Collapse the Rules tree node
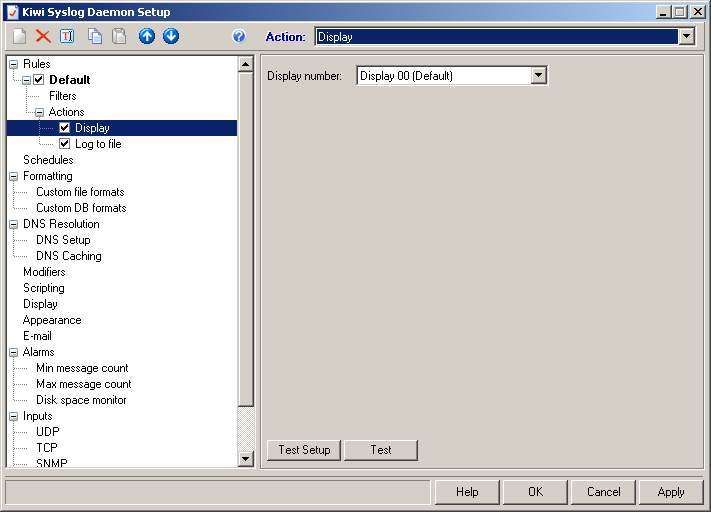The height and width of the screenshot is (512, 711). coord(14,64)
